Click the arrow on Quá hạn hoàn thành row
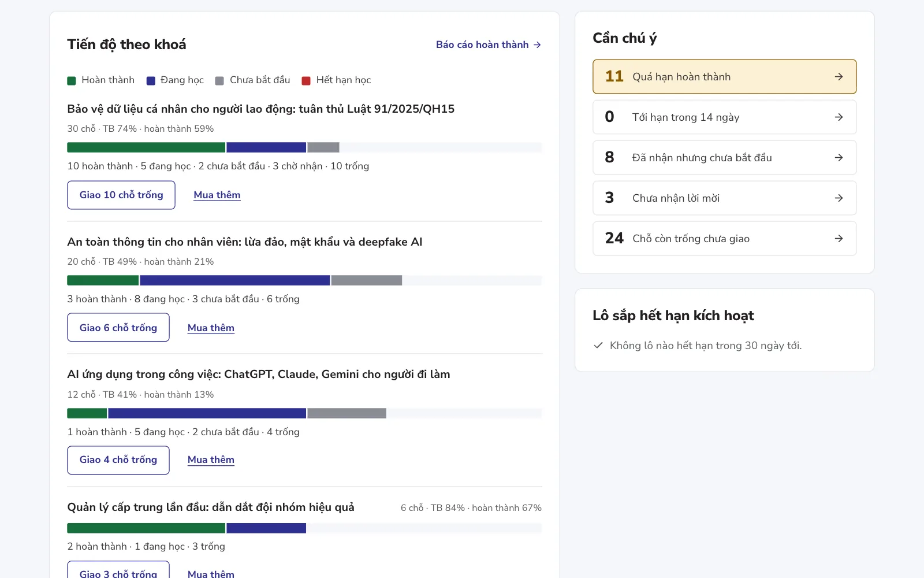The height and width of the screenshot is (578, 924). coord(839,77)
